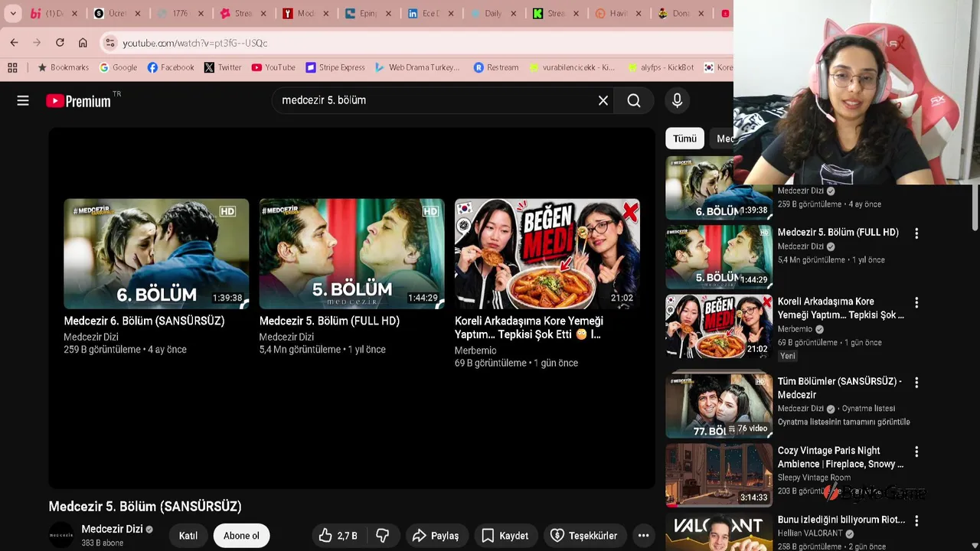
Task: Play the Beğenmedi Korean food endscreen thumbnail
Action: click(x=547, y=254)
